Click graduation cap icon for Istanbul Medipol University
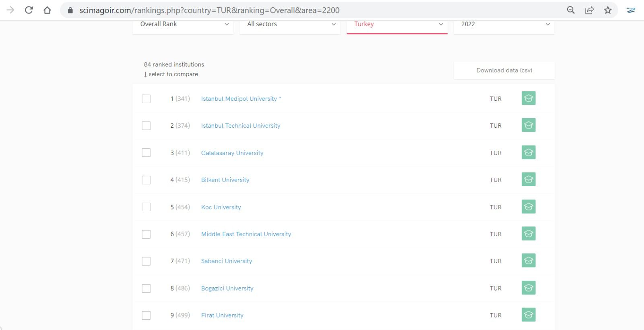 528,98
